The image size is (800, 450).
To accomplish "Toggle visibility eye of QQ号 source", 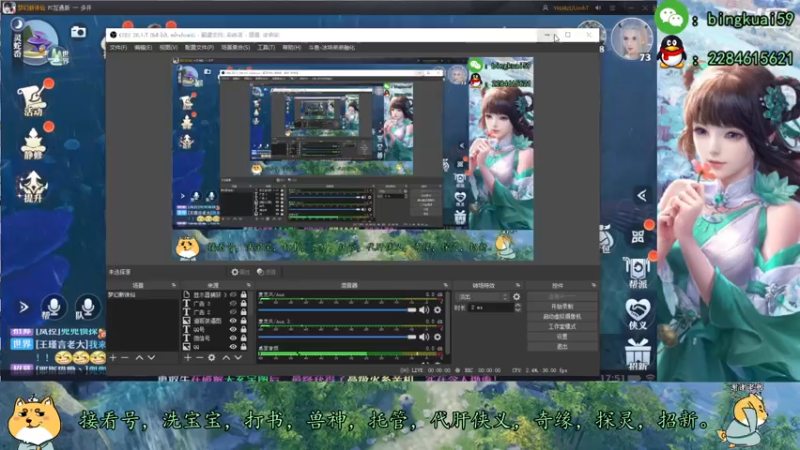I will pos(233,330).
